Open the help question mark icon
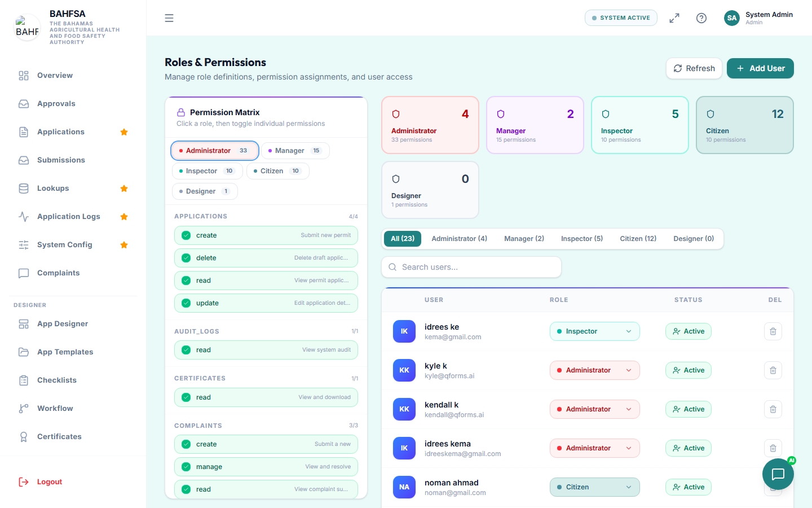 pos(701,18)
